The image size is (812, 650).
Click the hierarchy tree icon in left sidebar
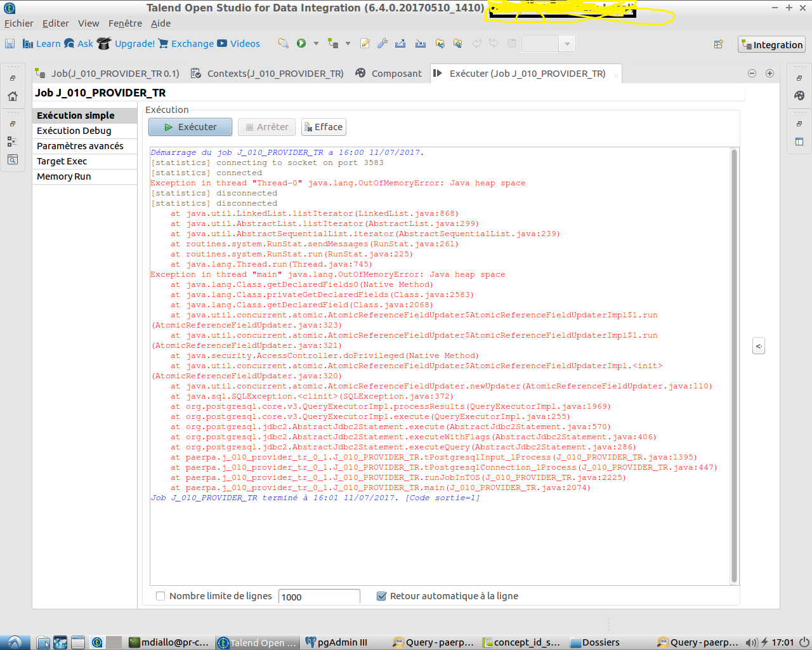(x=12, y=142)
